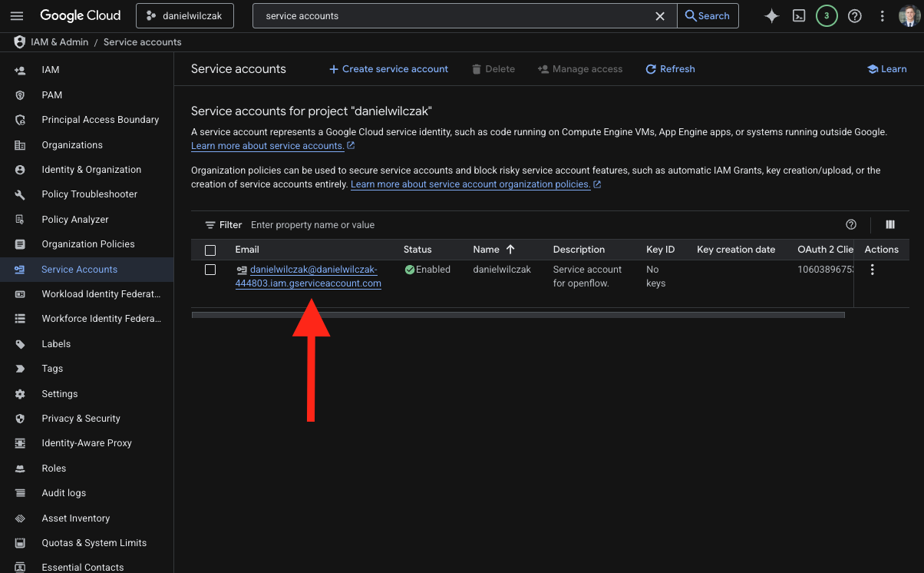Select all service accounts header checkbox

pos(210,250)
